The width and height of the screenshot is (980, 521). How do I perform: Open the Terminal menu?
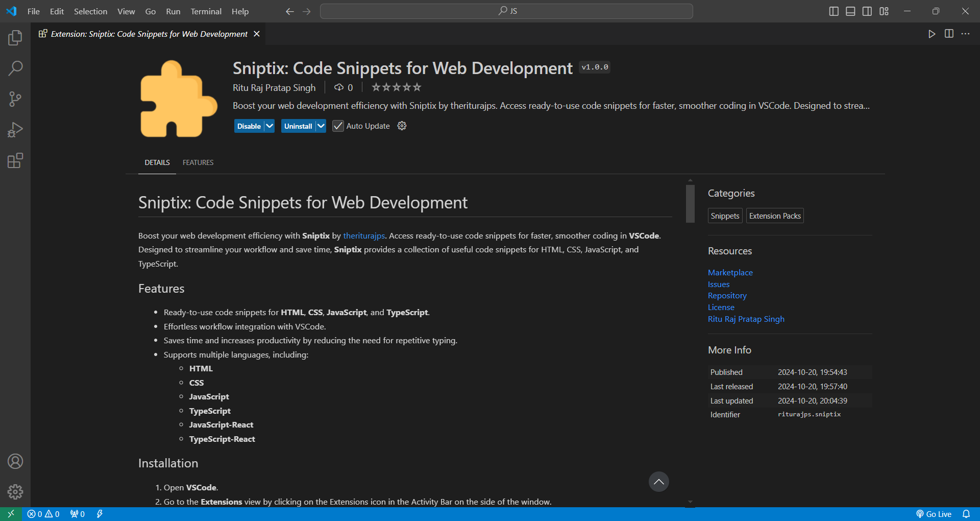(206, 11)
